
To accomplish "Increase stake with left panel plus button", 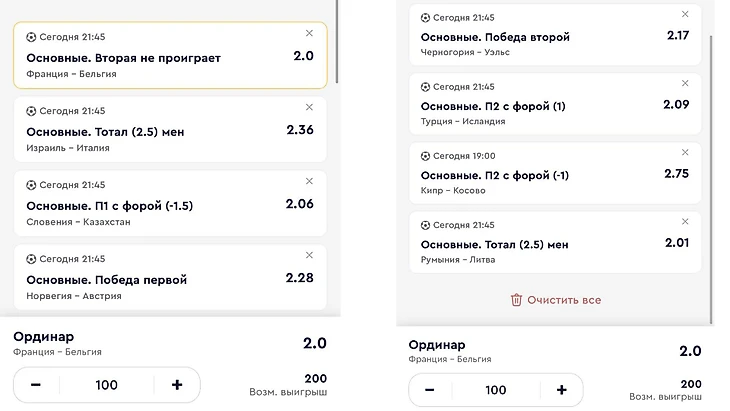I will pos(177,385).
